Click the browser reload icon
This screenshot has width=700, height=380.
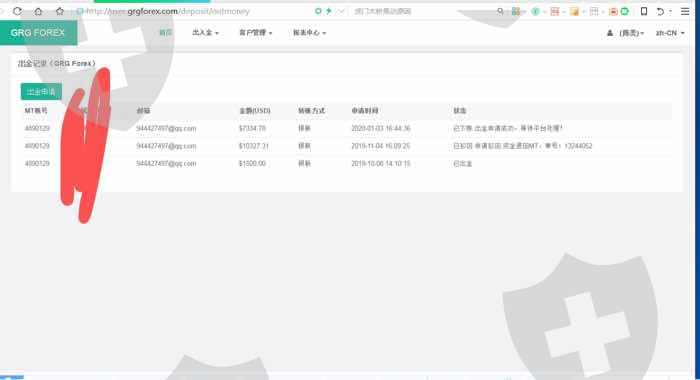17,11
